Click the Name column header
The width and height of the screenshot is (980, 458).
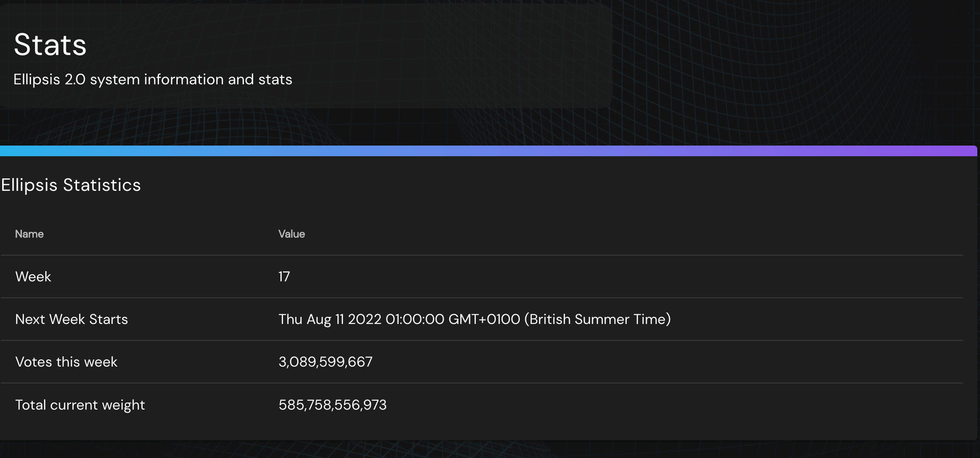29,234
